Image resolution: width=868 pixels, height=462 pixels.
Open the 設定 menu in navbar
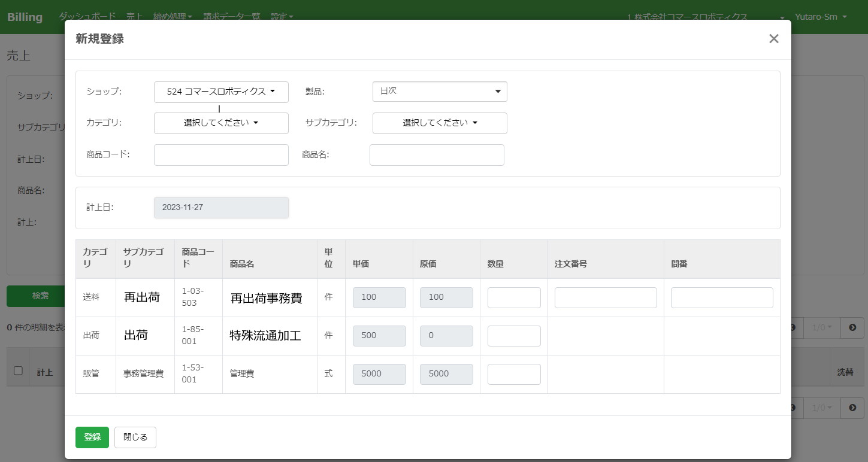point(282,17)
